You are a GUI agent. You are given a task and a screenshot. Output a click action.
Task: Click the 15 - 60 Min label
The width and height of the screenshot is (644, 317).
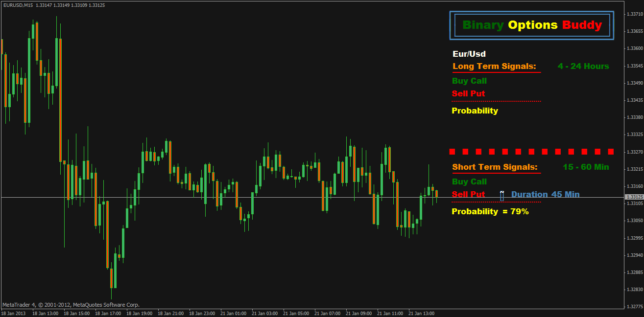[586, 167]
